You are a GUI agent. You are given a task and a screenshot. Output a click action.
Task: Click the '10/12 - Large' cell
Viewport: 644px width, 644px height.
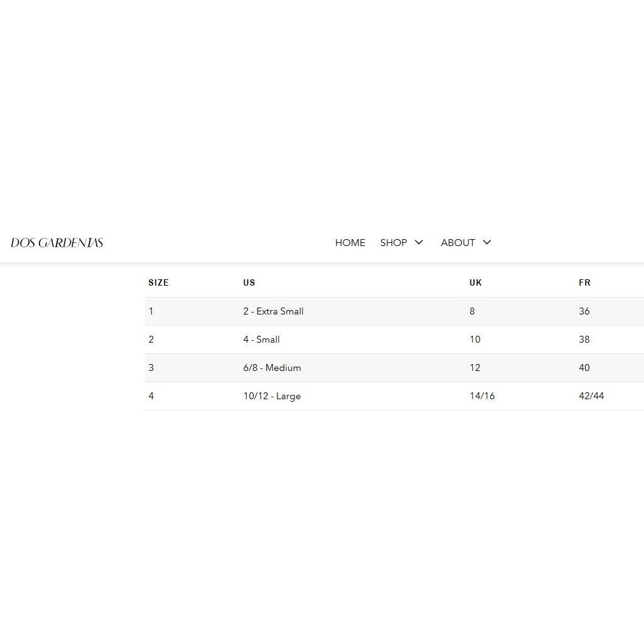(x=272, y=396)
